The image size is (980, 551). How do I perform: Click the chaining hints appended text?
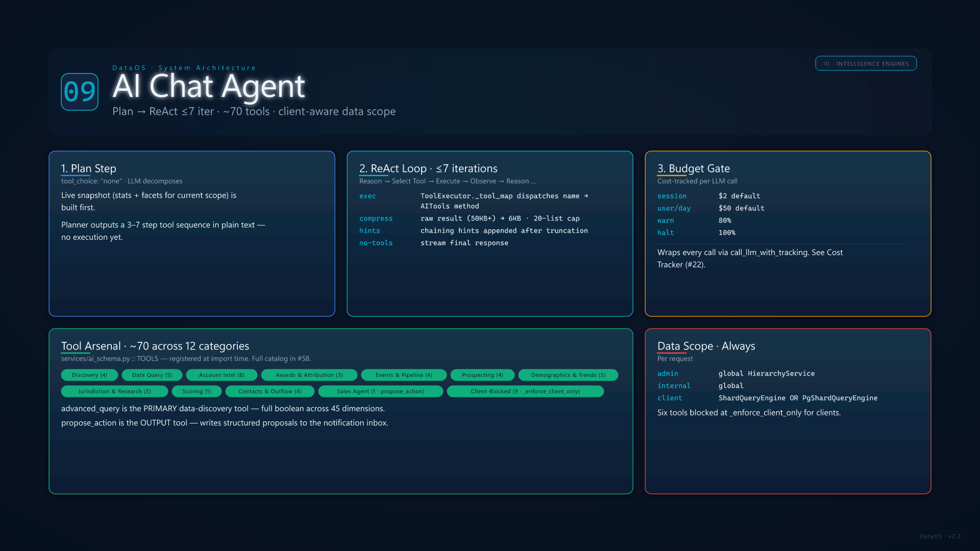coord(504,231)
